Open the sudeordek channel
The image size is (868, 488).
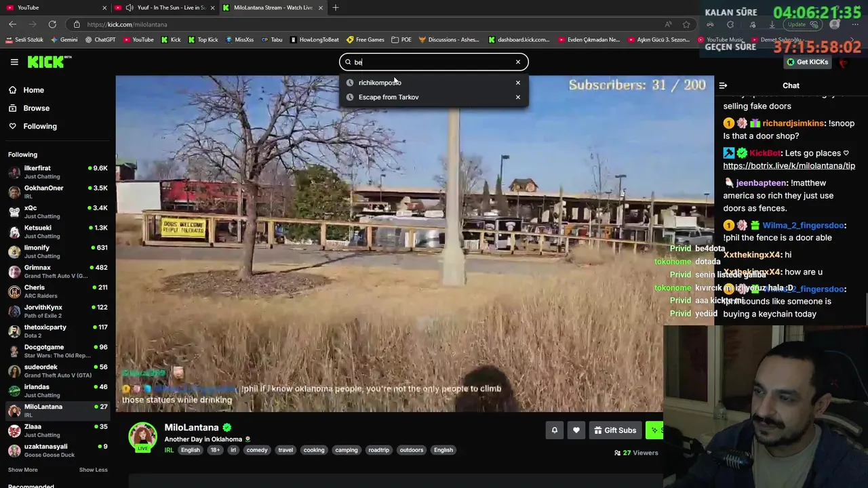58,371
